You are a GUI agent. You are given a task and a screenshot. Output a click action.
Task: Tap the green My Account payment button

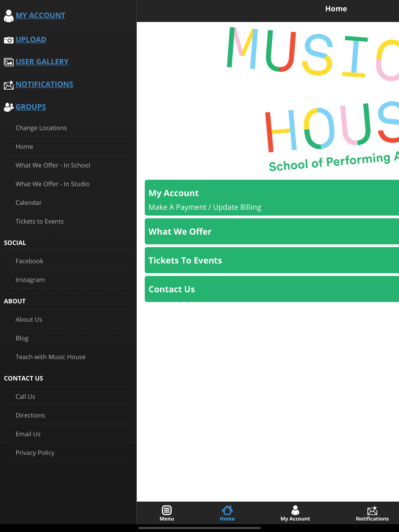pos(272,198)
